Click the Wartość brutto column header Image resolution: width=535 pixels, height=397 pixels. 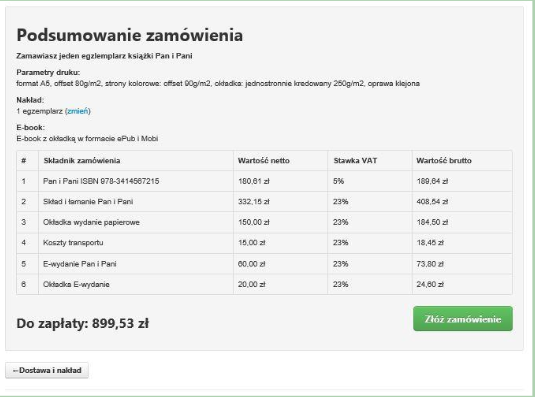tap(444, 161)
